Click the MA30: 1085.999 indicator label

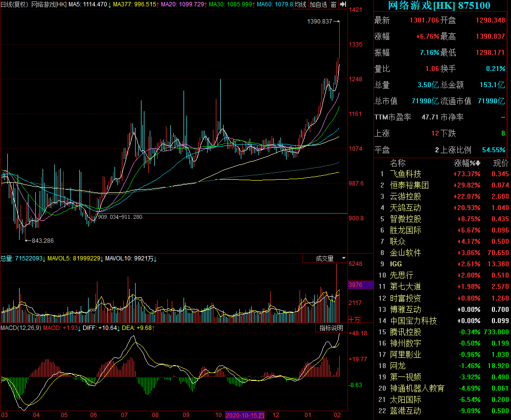tap(232, 4)
